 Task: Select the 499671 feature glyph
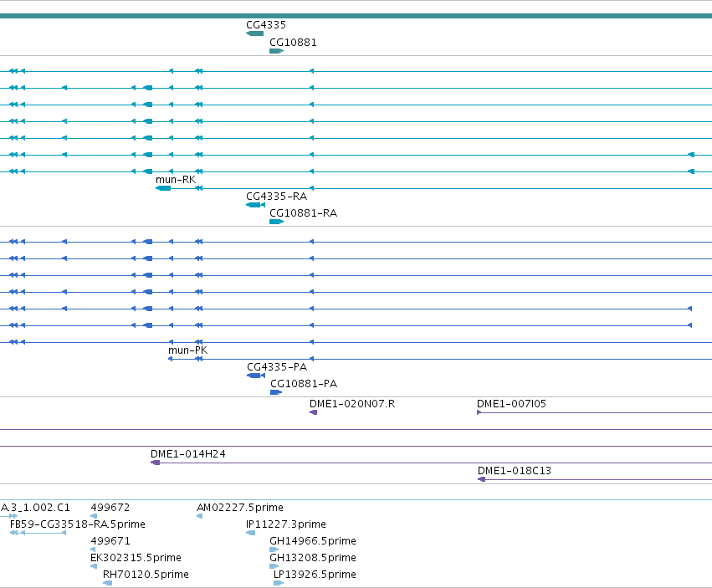click(x=93, y=550)
